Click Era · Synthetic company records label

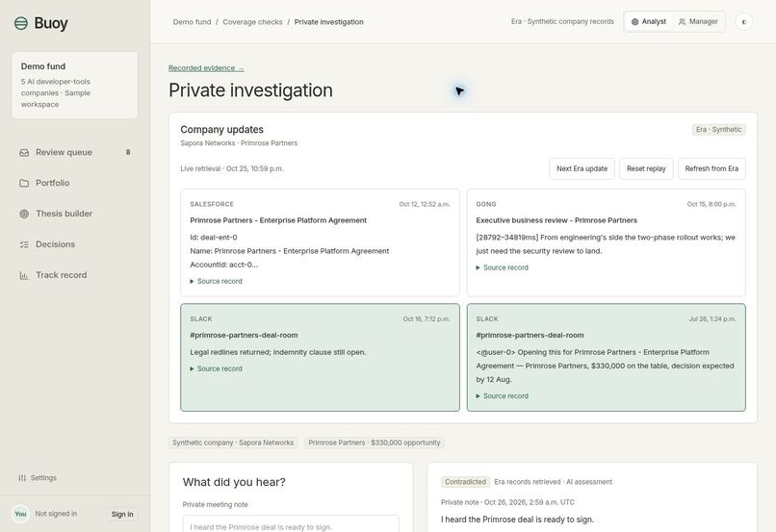tap(562, 22)
